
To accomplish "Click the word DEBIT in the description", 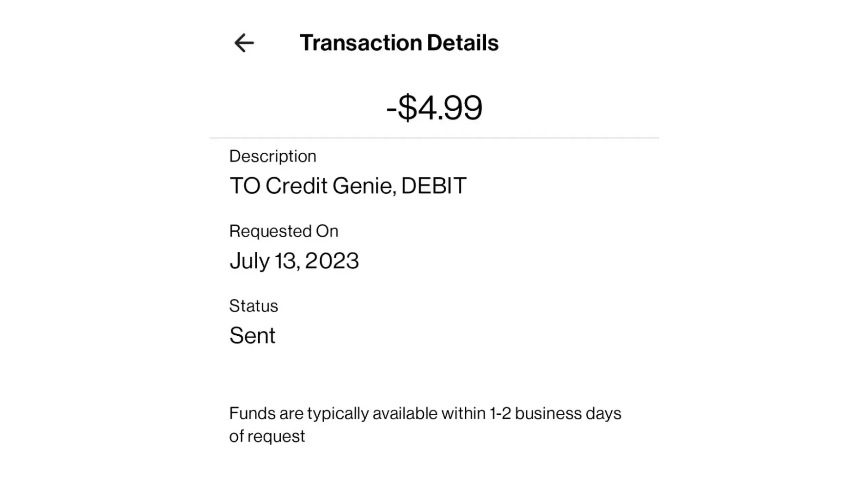I will (434, 186).
